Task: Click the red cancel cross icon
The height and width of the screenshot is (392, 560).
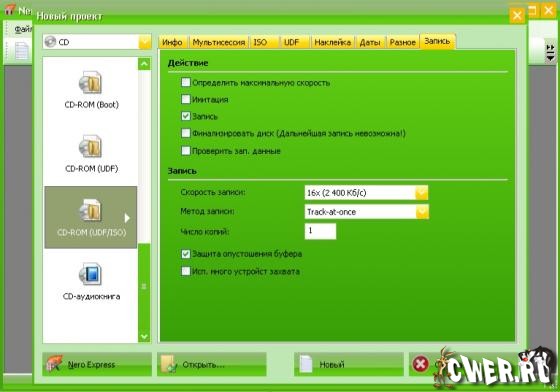Action: click(420, 364)
